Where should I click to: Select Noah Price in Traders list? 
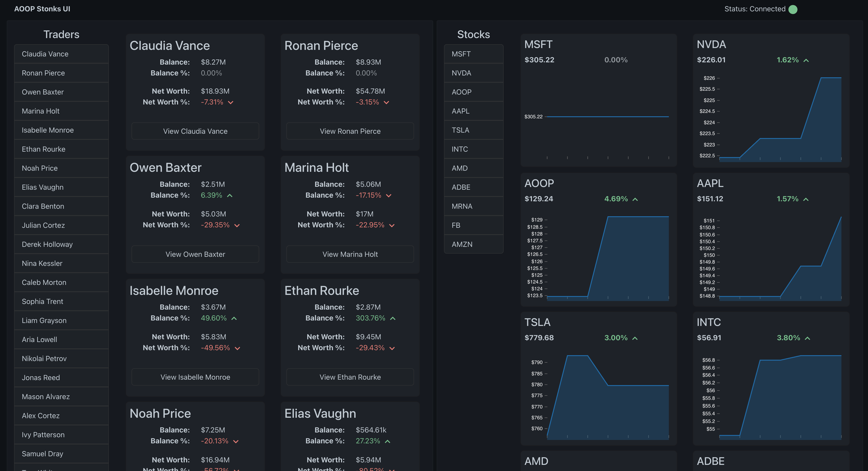pos(61,168)
